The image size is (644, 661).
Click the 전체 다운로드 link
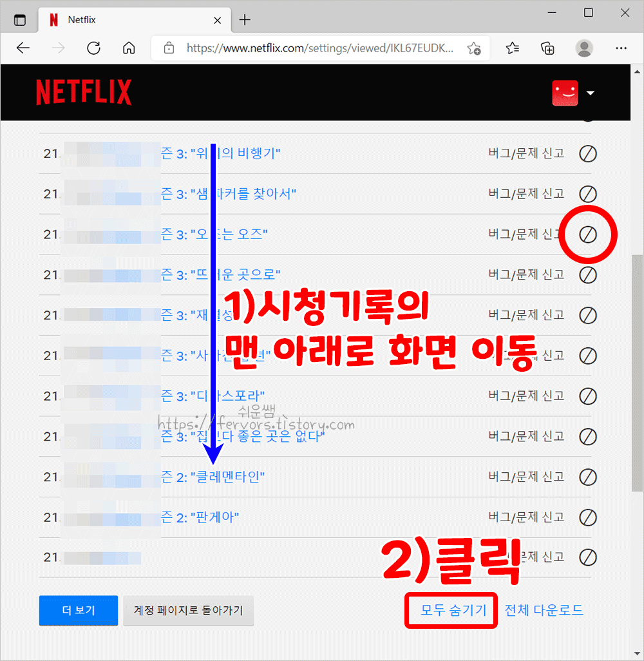point(544,610)
